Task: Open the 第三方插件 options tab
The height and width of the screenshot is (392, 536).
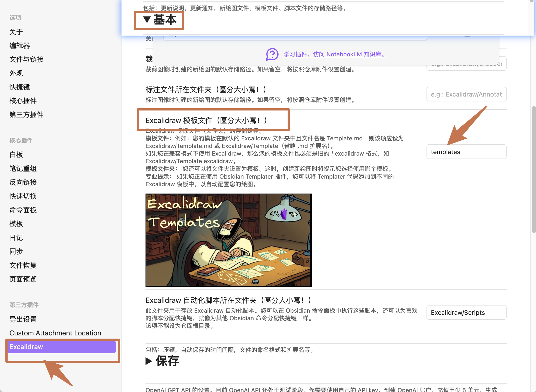Action: click(x=26, y=115)
